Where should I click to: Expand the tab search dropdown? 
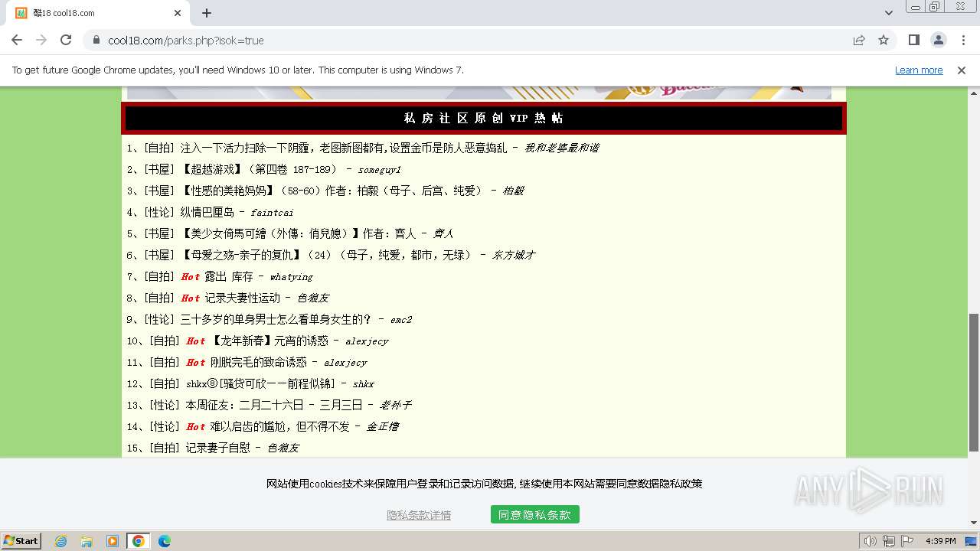point(888,13)
